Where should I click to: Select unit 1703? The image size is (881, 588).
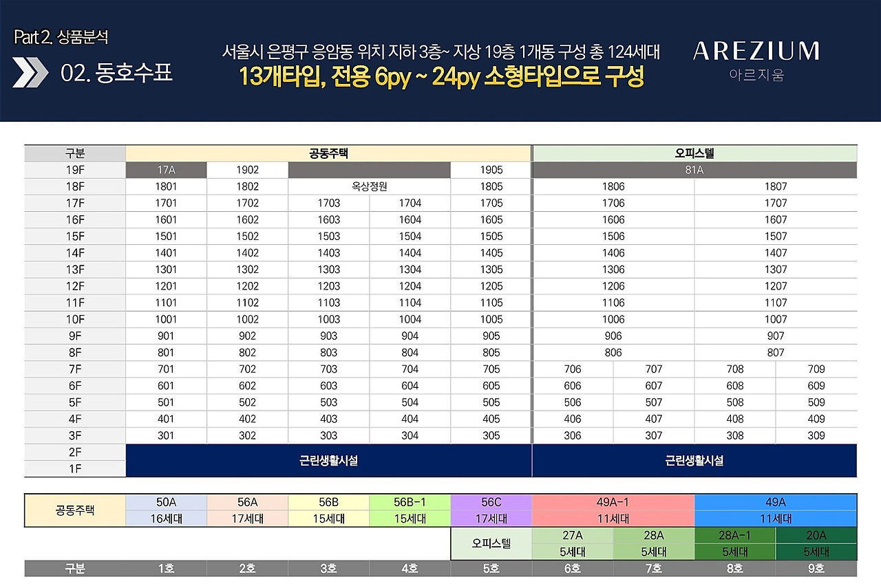click(x=328, y=203)
